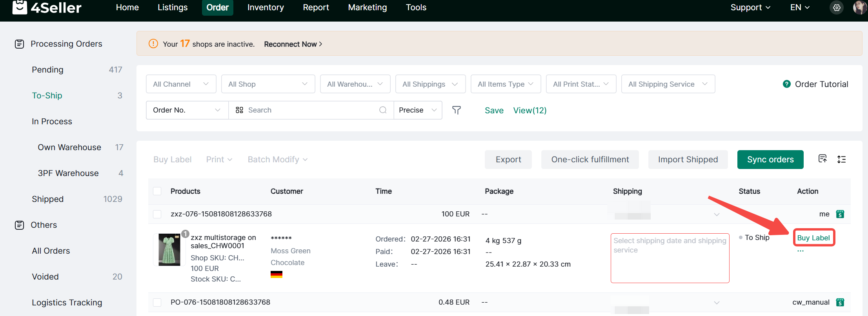
Task: Click the Search order input field
Action: [310, 110]
